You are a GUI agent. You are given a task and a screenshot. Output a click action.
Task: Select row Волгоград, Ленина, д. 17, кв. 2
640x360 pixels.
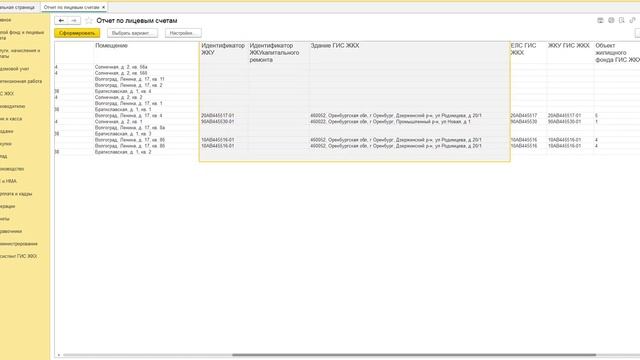tap(129, 85)
